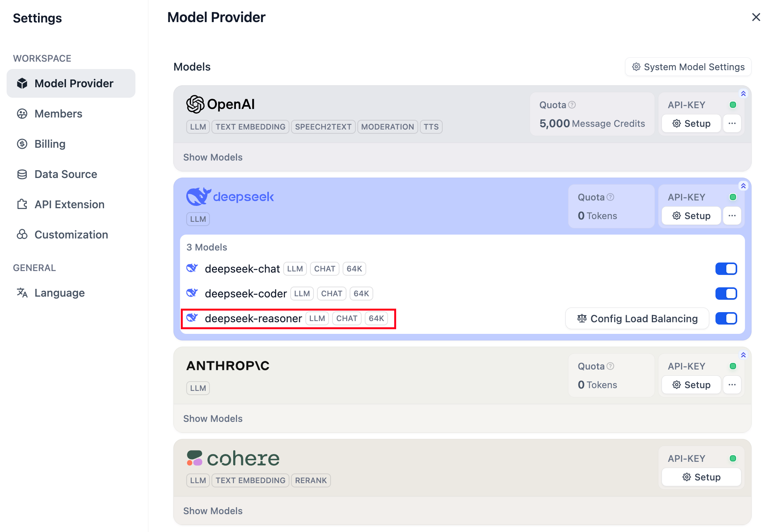The width and height of the screenshot is (776, 532).
Task: Turn off the deepseek-coder model switch
Action: click(x=726, y=294)
